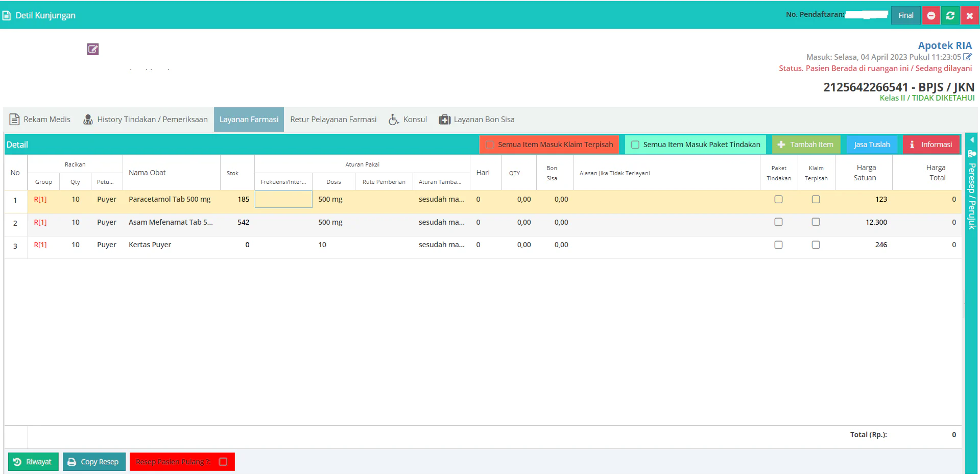Click the Dosis column header
The image size is (980, 475).
coord(333,182)
